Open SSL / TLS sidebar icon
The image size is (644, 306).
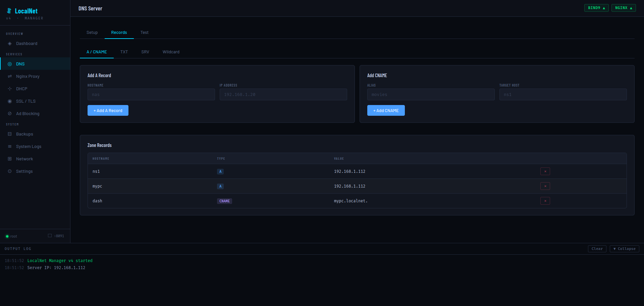[x=10, y=101]
